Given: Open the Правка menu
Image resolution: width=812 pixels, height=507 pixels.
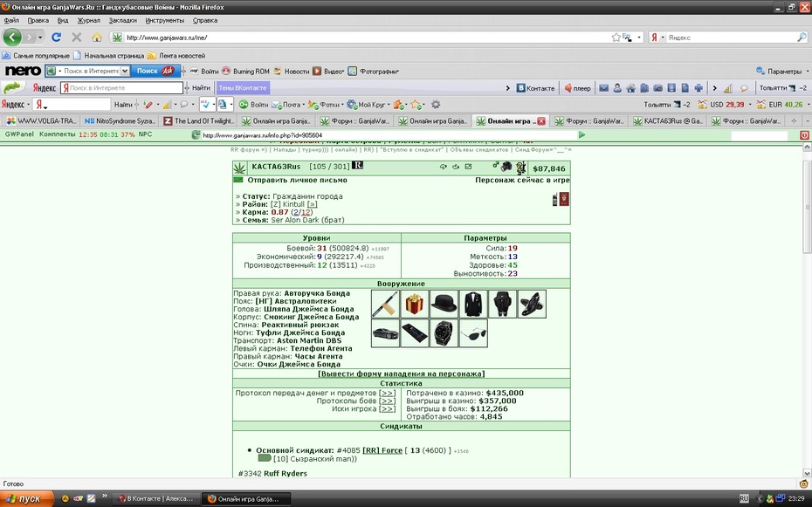Looking at the screenshot, I should pos(38,21).
